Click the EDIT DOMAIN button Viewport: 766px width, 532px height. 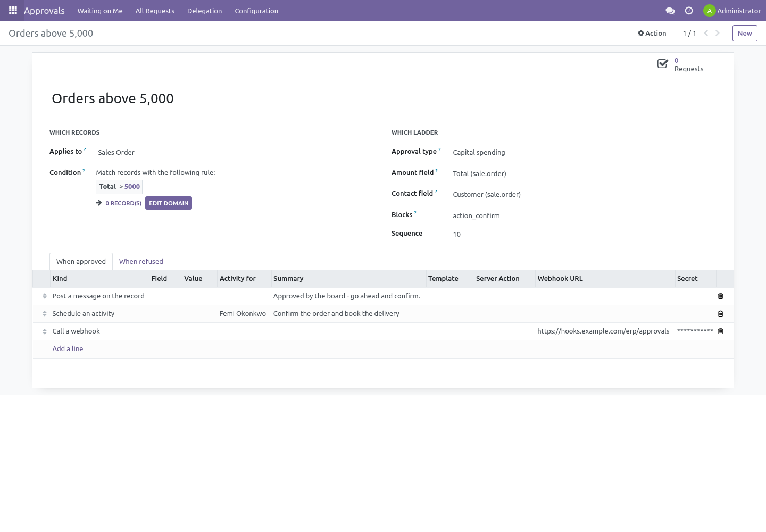(x=169, y=203)
